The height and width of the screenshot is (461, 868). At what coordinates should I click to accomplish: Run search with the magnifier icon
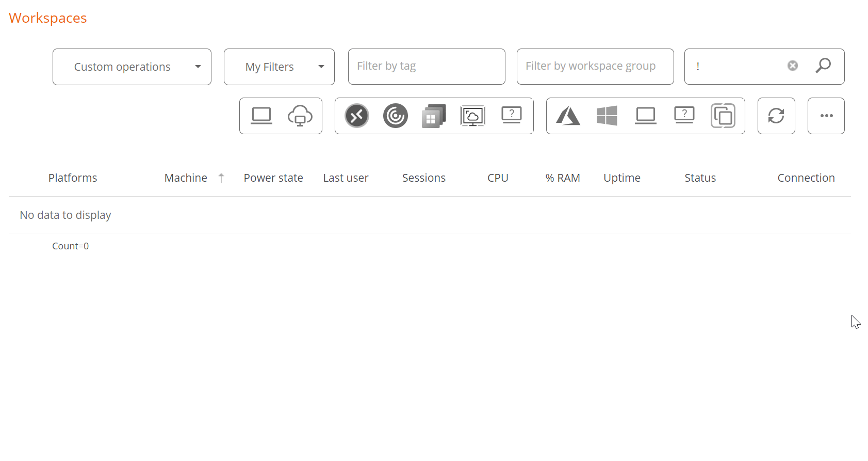coord(823,66)
